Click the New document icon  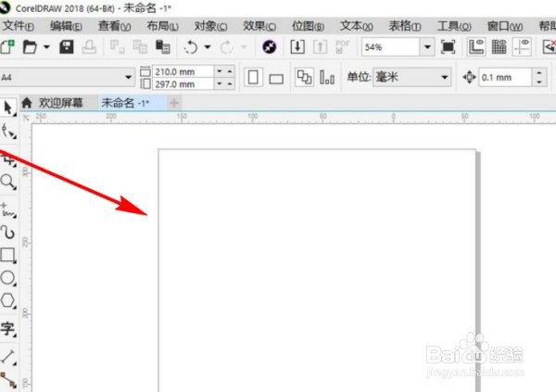tap(7, 46)
